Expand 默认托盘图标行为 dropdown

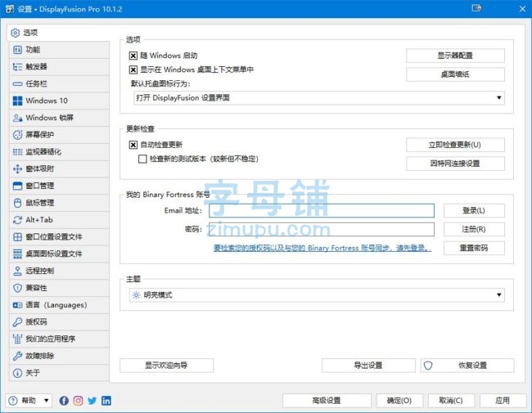(319, 98)
